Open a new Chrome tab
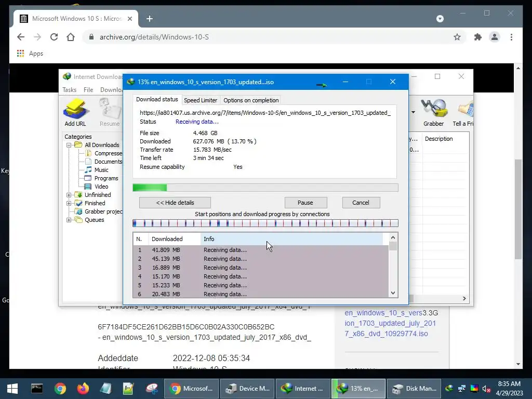Viewport: 532px width, 399px height. 150,19
